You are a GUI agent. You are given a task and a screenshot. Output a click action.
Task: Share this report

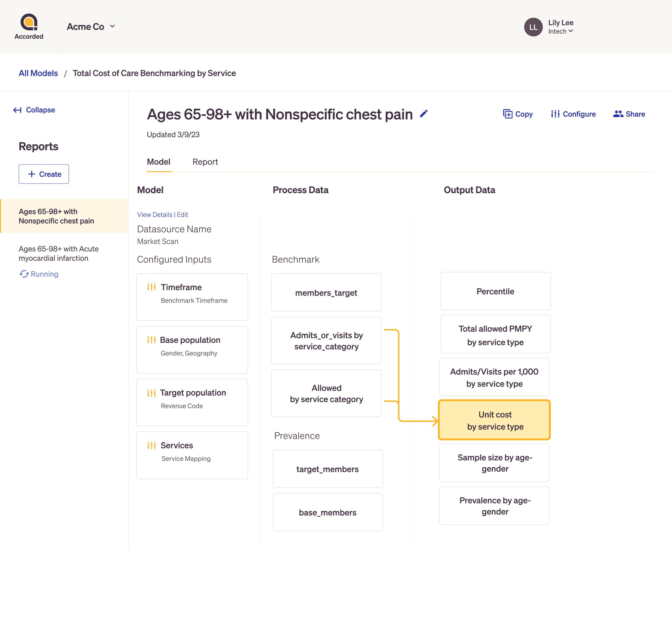tap(629, 114)
